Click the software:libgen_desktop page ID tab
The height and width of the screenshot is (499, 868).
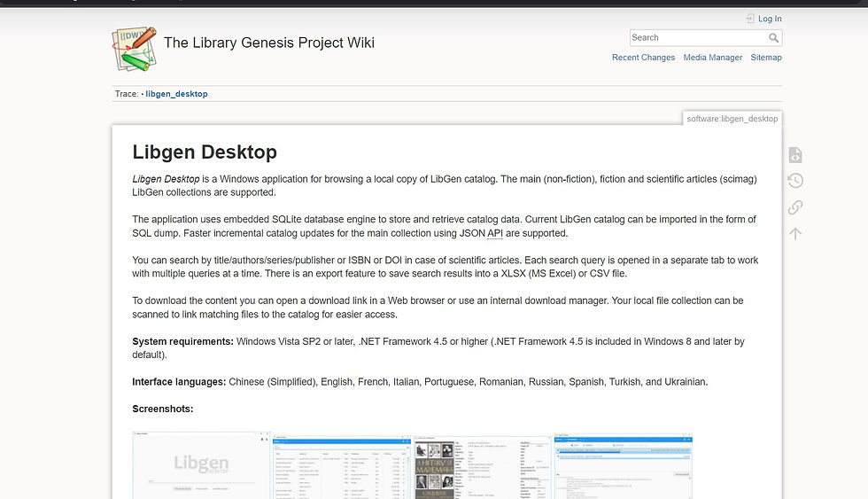[x=732, y=119]
